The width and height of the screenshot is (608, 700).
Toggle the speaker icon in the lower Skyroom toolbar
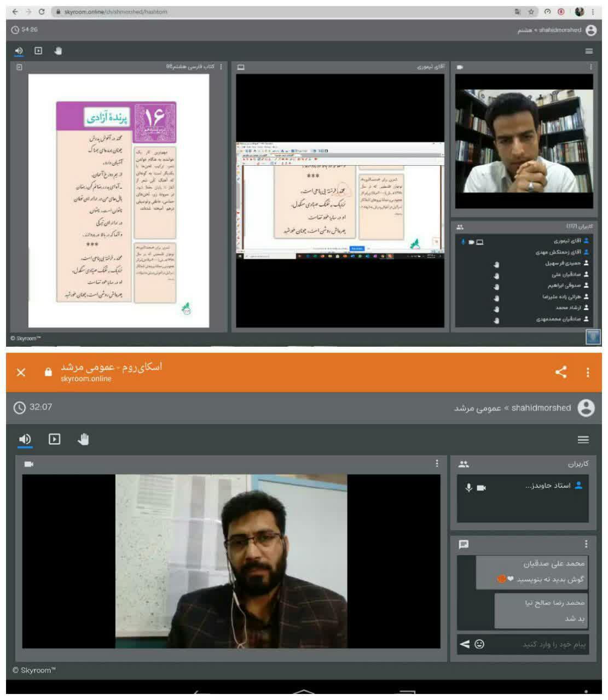tap(25, 439)
